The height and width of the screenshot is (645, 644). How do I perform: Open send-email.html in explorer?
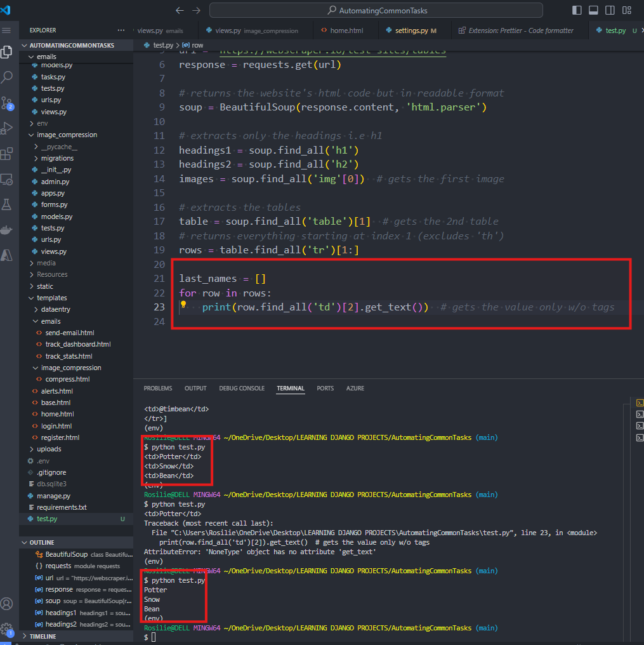[x=77, y=333]
